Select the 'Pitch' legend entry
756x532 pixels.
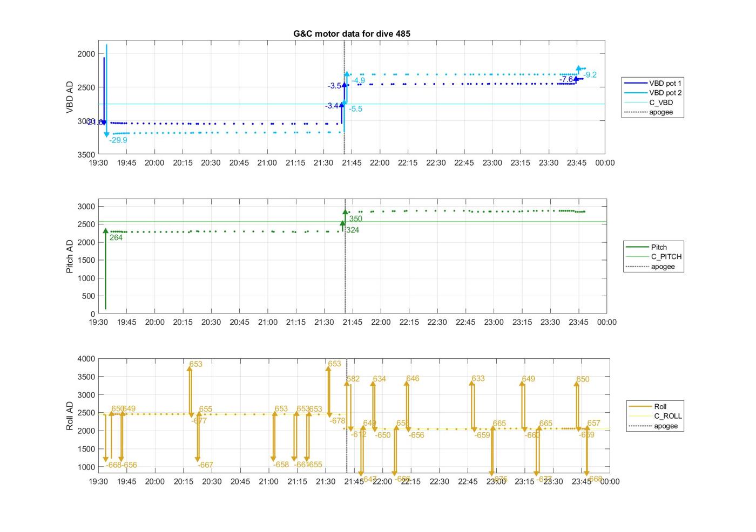point(646,247)
